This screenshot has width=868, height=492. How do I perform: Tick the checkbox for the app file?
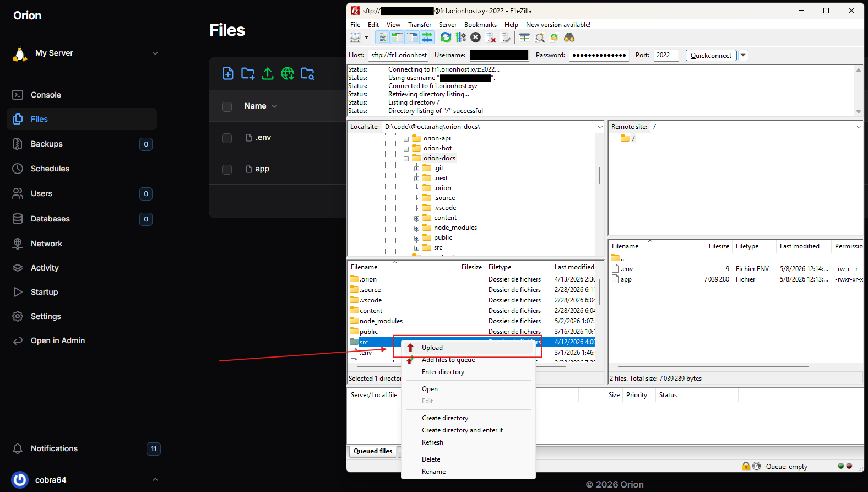point(227,169)
